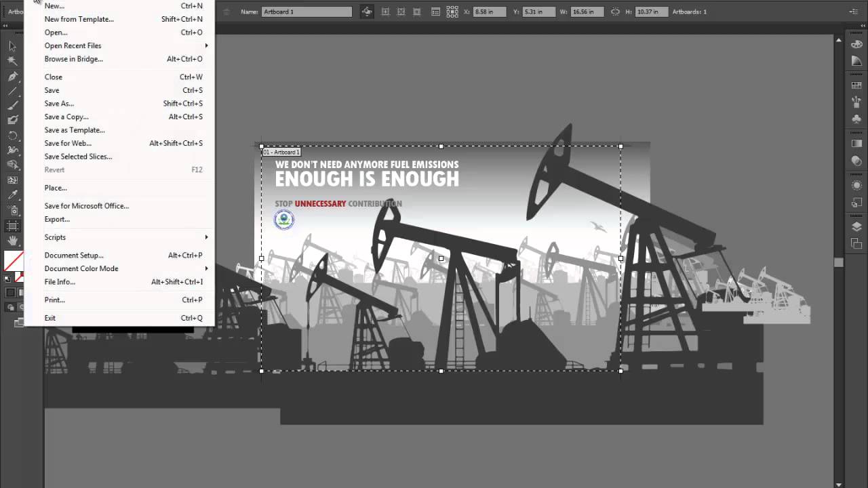Toggle Show Cross Hairs
The width and height of the screenshot is (868, 488).
pos(401,12)
